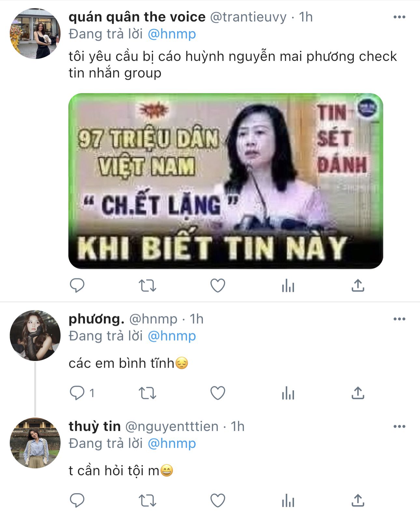Retweet the quán quân the voice tweet
Screen dimensions: 420x514
(x=147, y=286)
